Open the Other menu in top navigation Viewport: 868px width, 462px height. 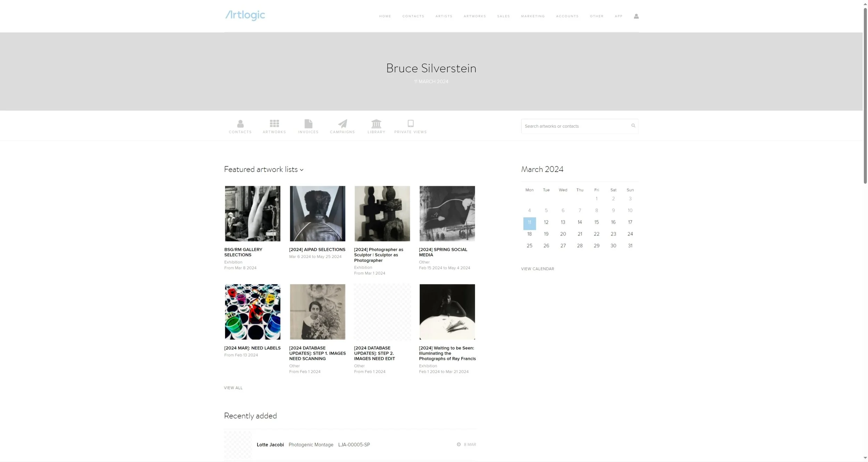coord(596,16)
